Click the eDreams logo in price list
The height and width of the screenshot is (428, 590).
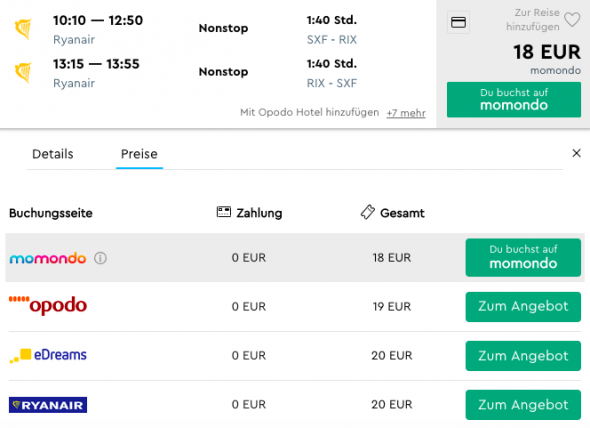coord(48,355)
